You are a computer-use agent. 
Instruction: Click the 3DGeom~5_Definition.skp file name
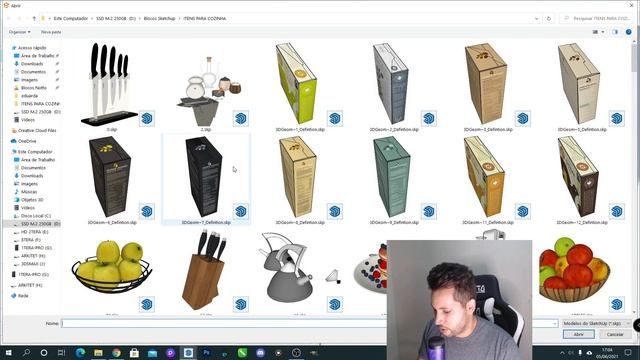click(582, 129)
